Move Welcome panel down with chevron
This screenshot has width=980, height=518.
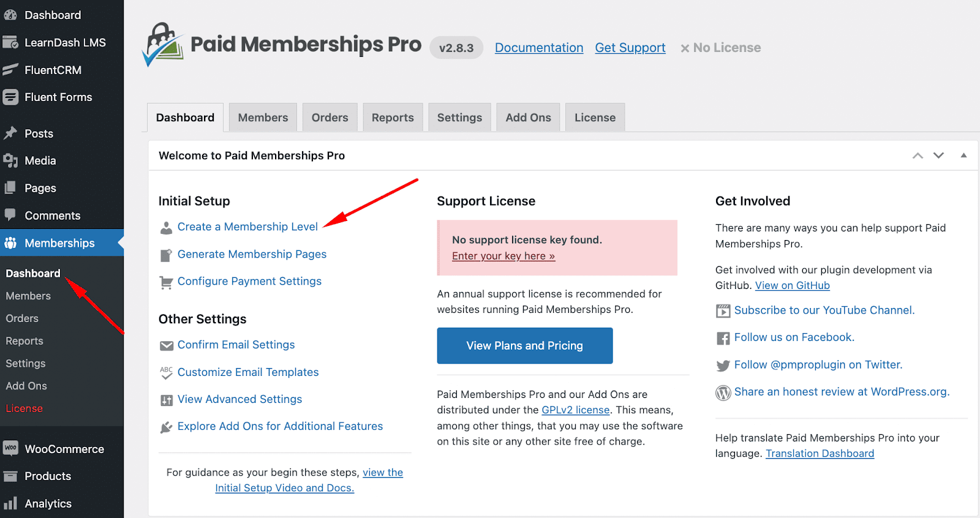[938, 156]
